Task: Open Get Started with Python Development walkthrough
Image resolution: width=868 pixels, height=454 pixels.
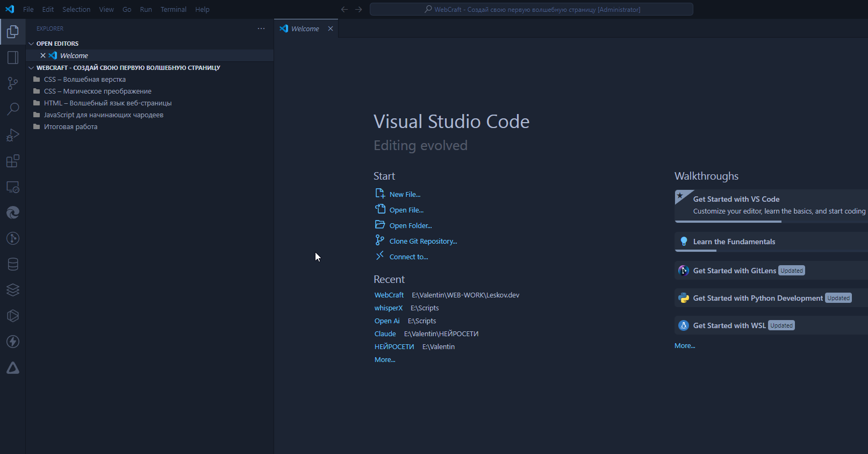Action: coord(771,298)
